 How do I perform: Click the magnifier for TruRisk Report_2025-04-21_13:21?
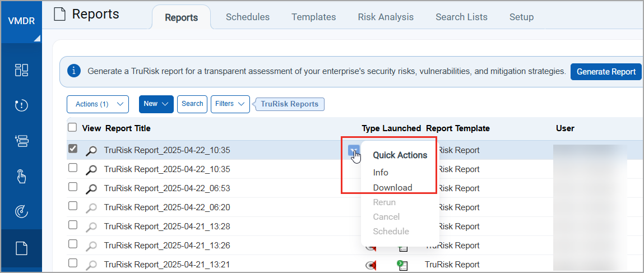pyautogui.click(x=91, y=265)
